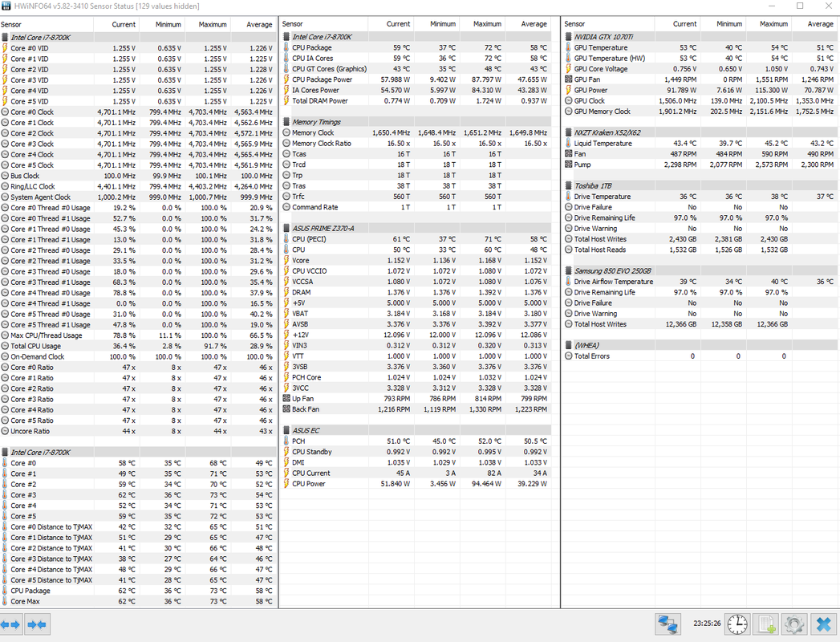Click the lightning icon beside Vcore
Image resolution: width=840 pixels, height=642 pixels.
point(286,261)
